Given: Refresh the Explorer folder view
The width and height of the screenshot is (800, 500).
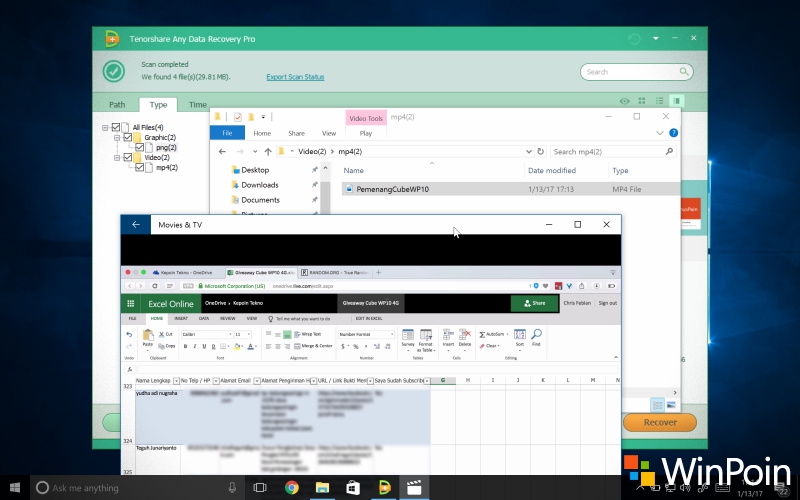Looking at the screenshot, I should [541, 152].
